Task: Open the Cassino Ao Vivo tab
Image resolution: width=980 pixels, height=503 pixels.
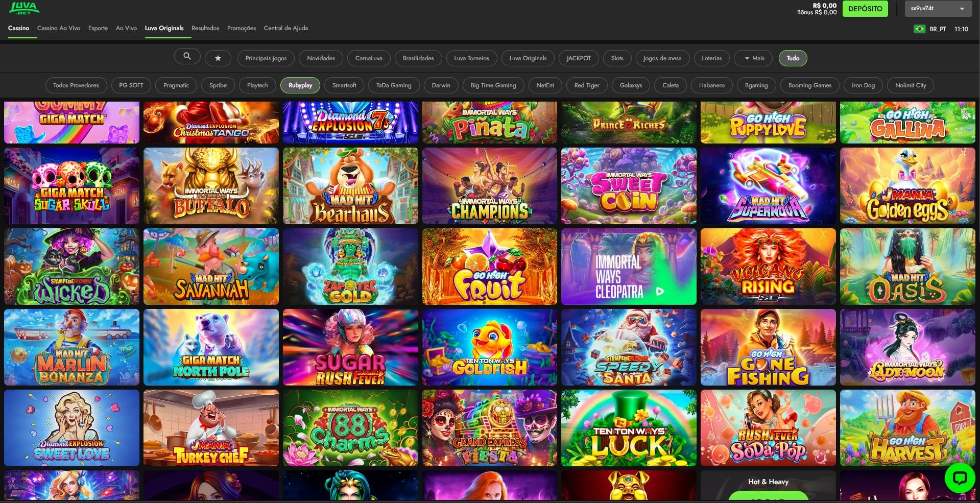Action: click(59, 28)
